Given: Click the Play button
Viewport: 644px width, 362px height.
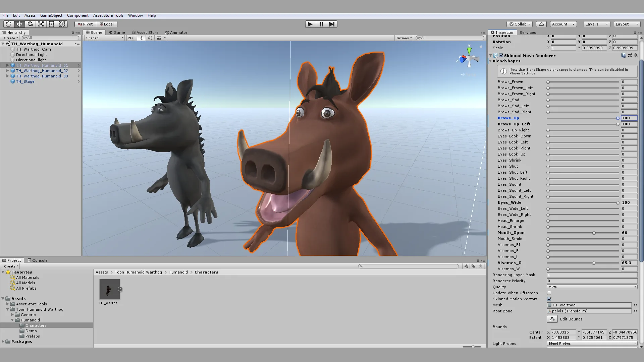Looking at the screenshot, I should (310, 24).
